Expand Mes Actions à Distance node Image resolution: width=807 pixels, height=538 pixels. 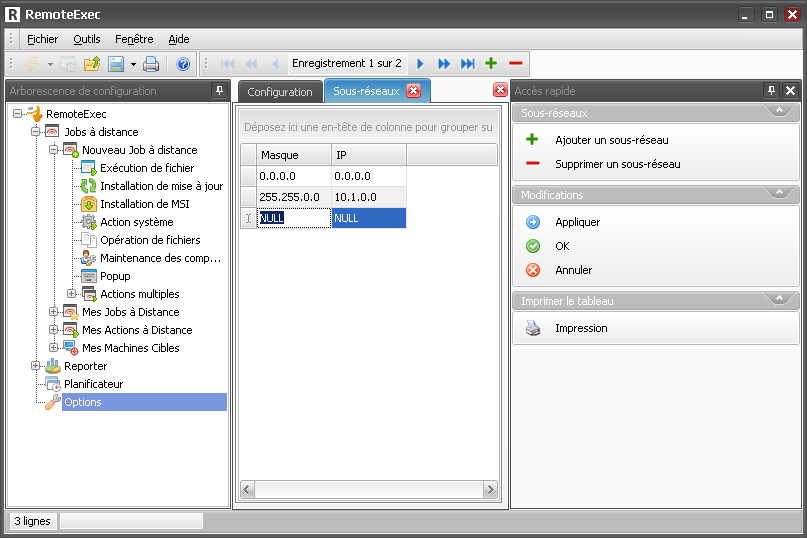click(x=54, y=329)
